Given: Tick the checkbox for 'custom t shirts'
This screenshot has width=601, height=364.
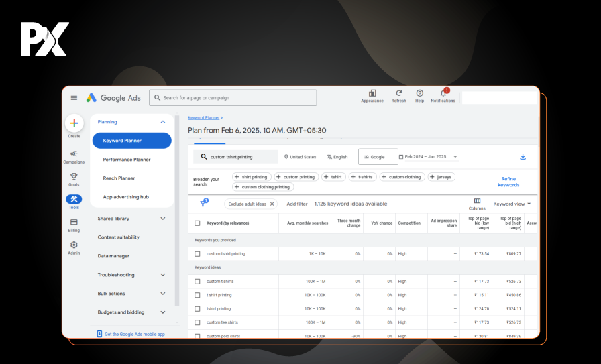Looking at the screenshot, I should 197,282.
